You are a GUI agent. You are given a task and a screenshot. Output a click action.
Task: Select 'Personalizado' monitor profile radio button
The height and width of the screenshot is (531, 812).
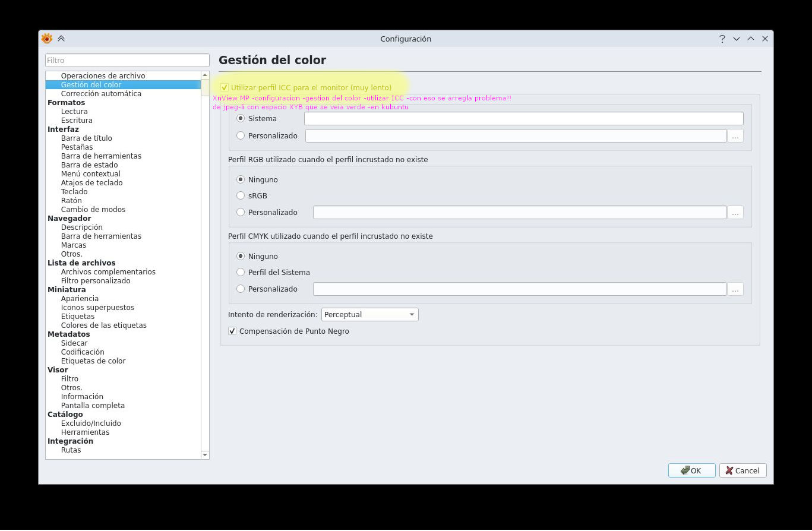click(x=241, y=135)
